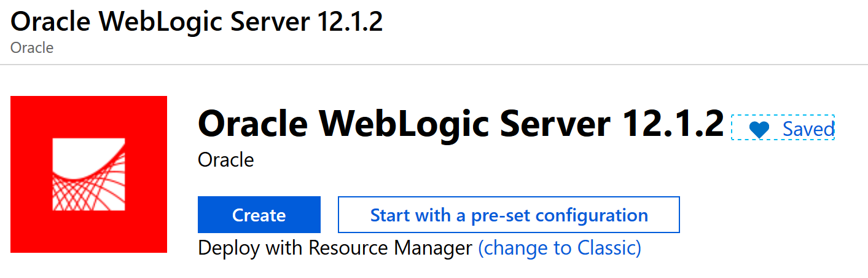Unsave this offer via the Saved label

point(808,129)
